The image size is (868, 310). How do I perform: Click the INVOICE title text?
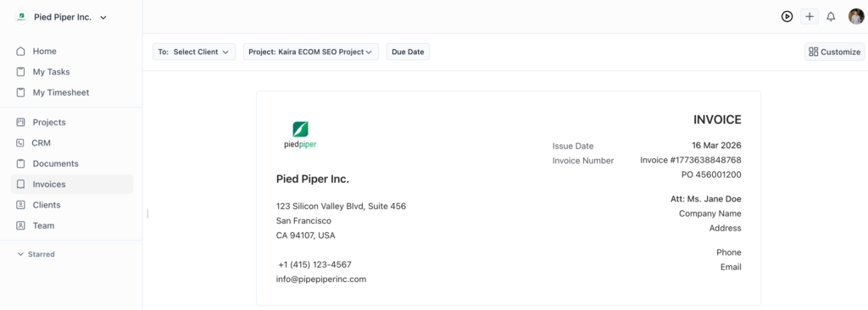click(717, 119)
